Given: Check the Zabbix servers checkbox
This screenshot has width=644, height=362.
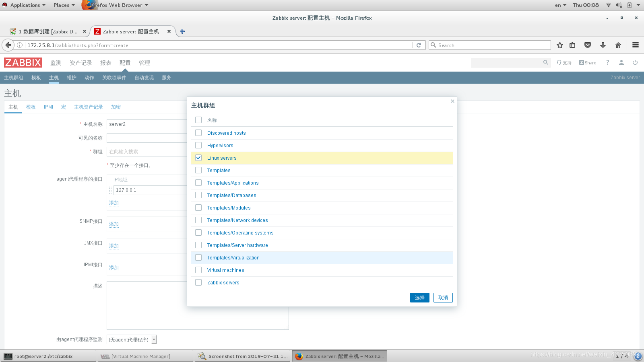Looking at the screenshot, I should (x=198, y=282).
